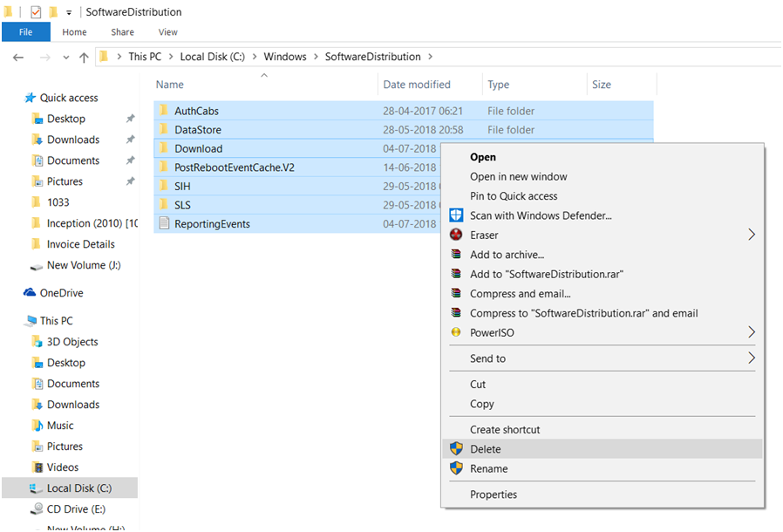Choose Open in new window
The width and height of the screenshot is (783, 532).
tap(603, 176)
